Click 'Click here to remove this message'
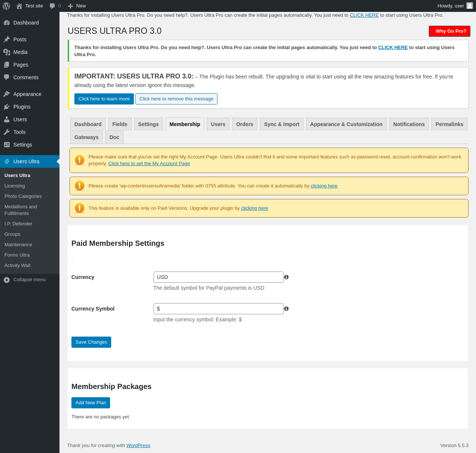 176,99
